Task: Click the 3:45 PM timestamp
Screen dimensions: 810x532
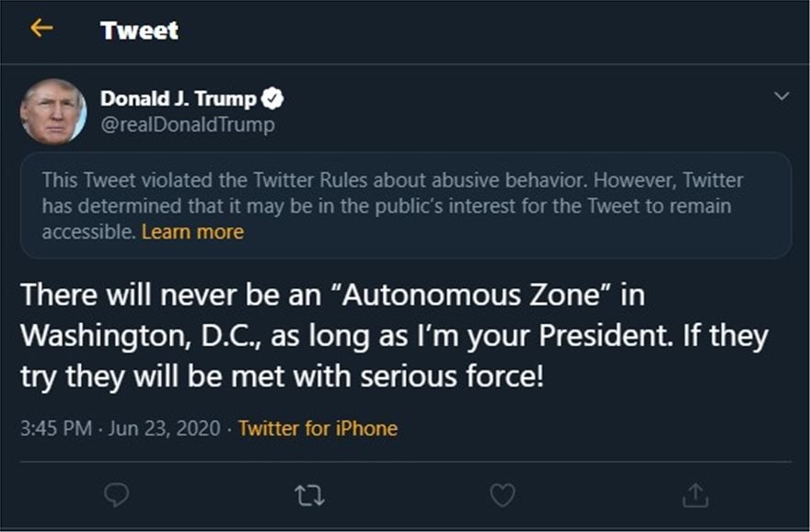Action: (53, 429)
